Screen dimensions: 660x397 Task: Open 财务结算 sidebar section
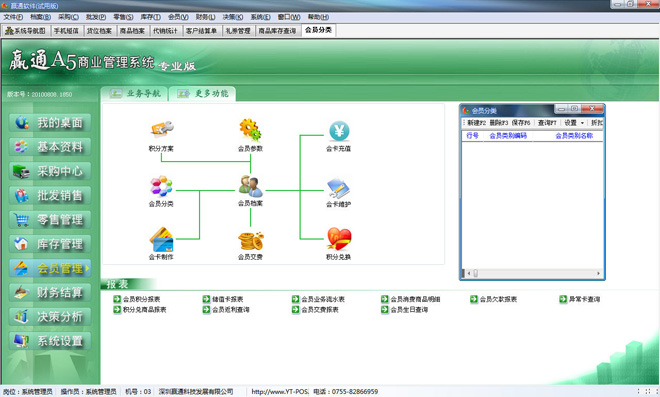[50, 293]
